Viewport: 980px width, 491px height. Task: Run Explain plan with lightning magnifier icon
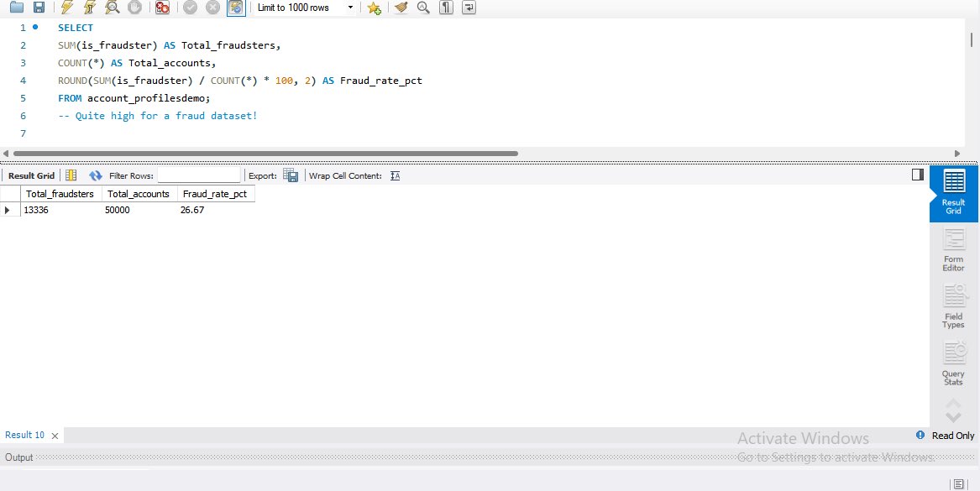tap(113, 8)
